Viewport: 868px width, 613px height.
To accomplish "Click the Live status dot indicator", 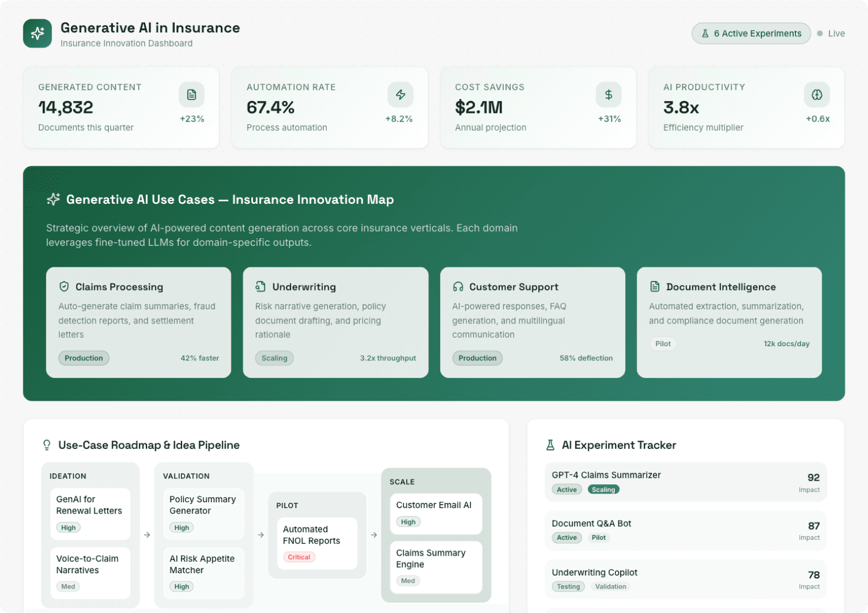I will [x=820, y=33].
